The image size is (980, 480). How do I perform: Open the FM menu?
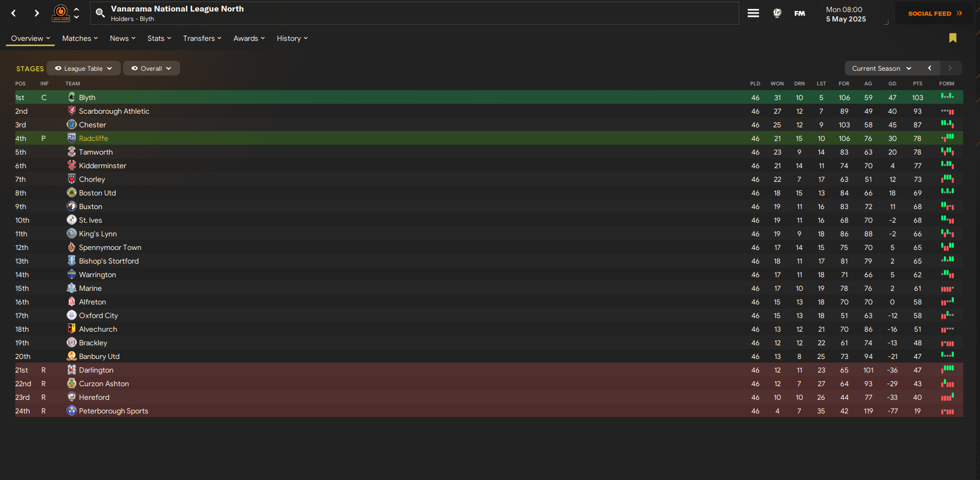pyautogui.click(x=799, y=14)
